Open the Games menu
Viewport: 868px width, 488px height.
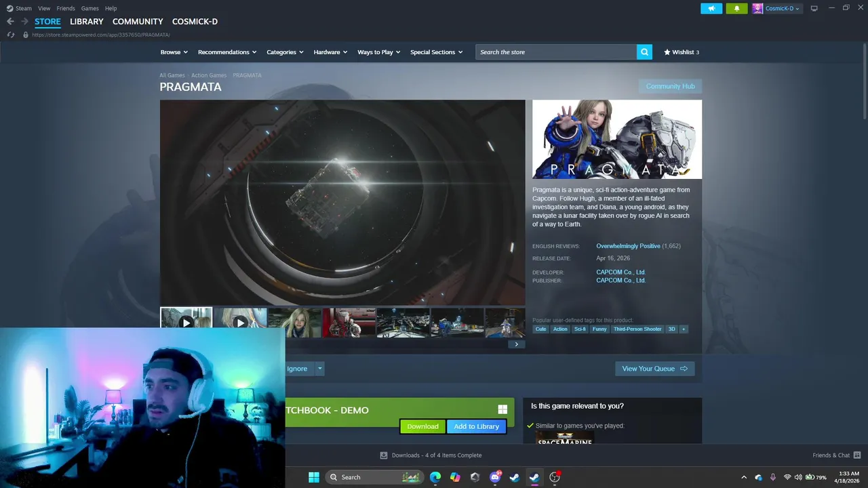coord(90,8)
